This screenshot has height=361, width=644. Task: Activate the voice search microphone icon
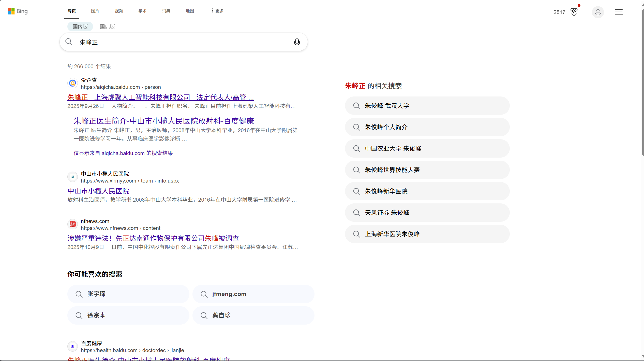296,42
